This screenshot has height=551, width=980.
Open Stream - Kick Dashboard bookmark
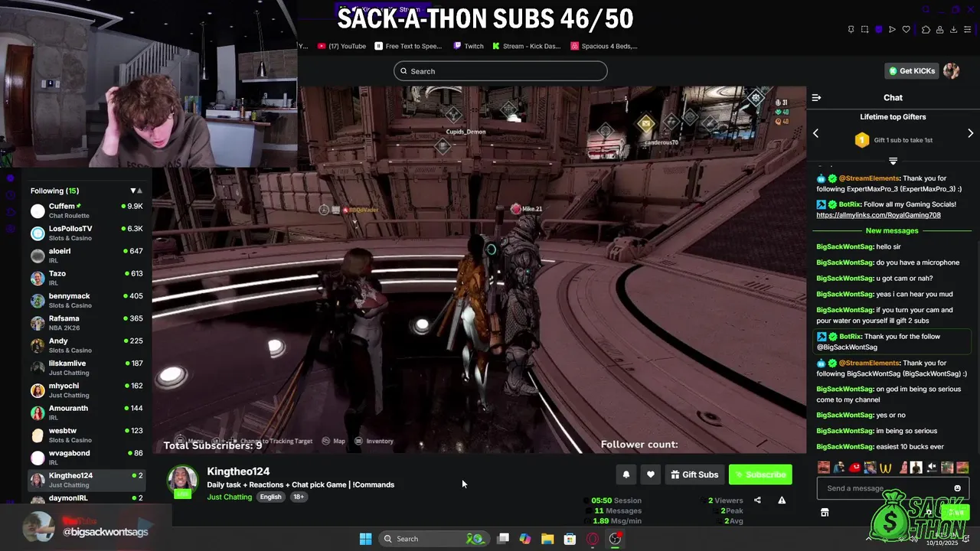tap(527, 46)
